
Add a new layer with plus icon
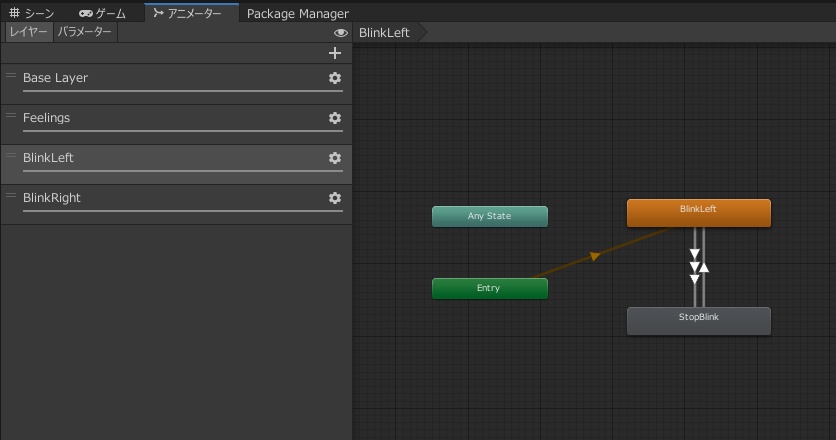[x=335, y=53]
